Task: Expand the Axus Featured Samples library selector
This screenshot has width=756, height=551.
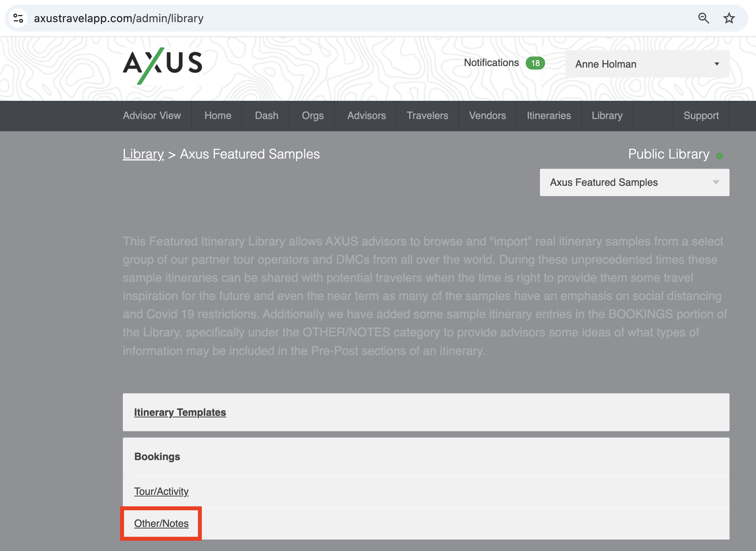Action: tap(634, 182)
